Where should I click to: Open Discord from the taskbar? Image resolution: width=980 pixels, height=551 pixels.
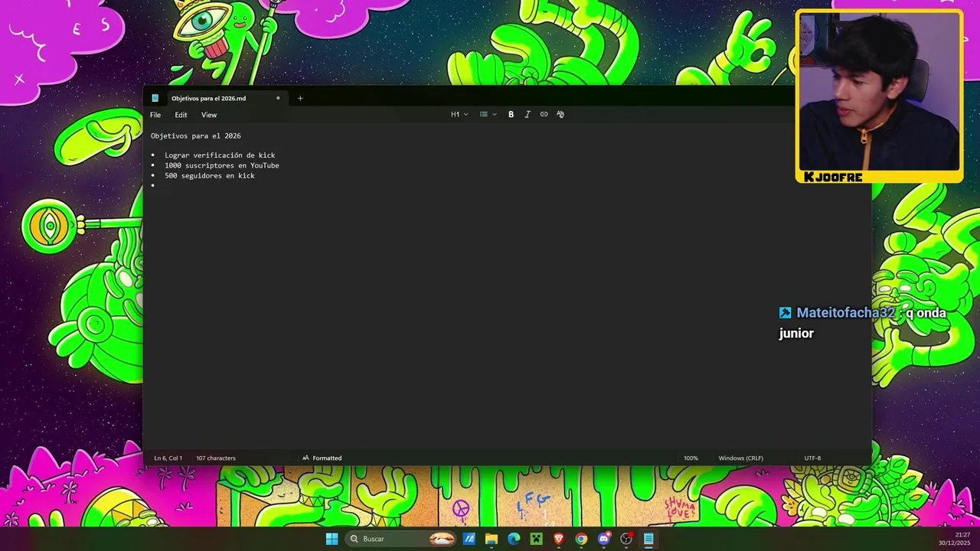coord(604,539)
